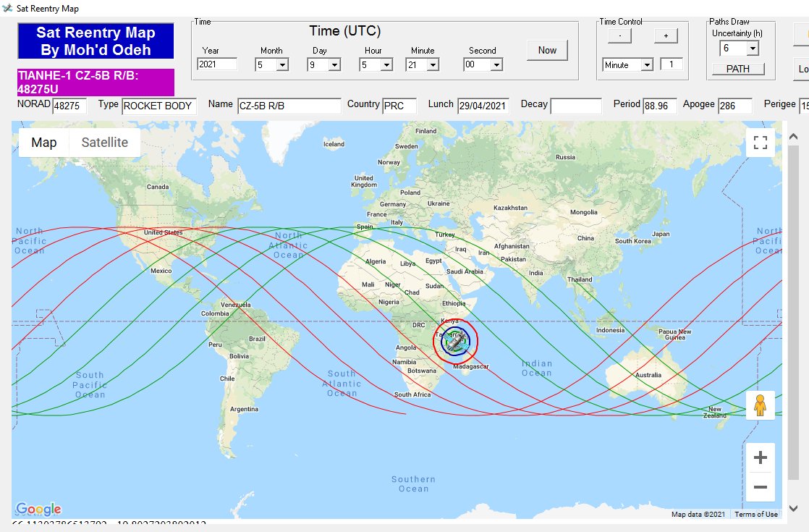The image size is (809, 532).
Task: Click the vertical scrollbar up arrow
Action: [794, 137]
